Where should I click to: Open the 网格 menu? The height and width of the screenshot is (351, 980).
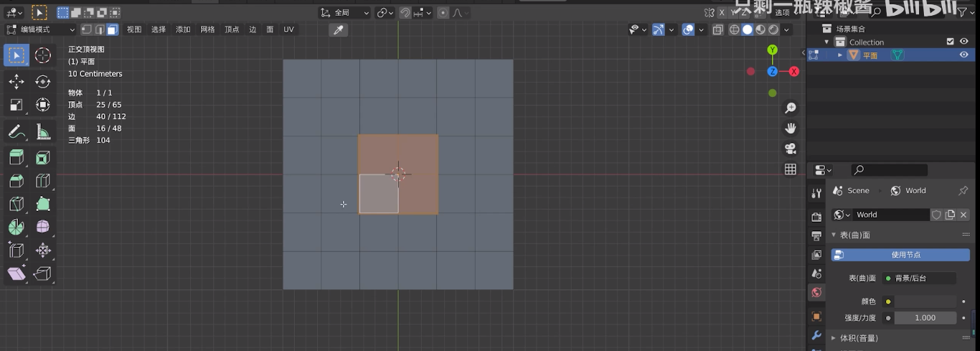[207, 29]
